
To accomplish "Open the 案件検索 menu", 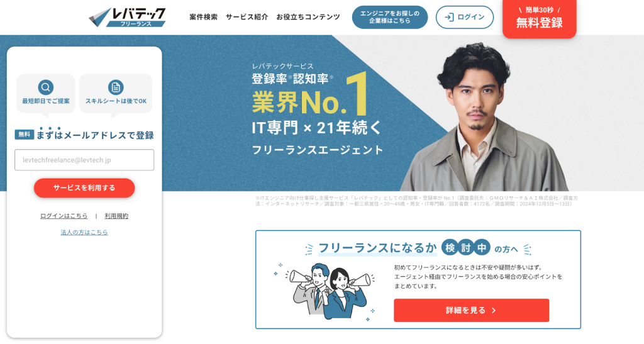I will click(203, 17).
